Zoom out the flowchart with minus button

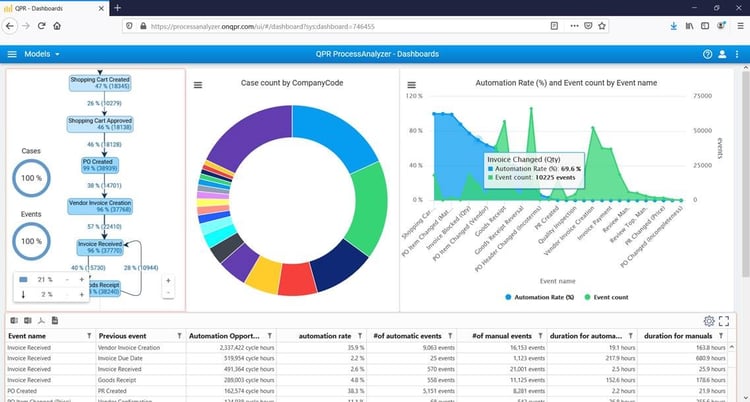[x=168, y=292]
